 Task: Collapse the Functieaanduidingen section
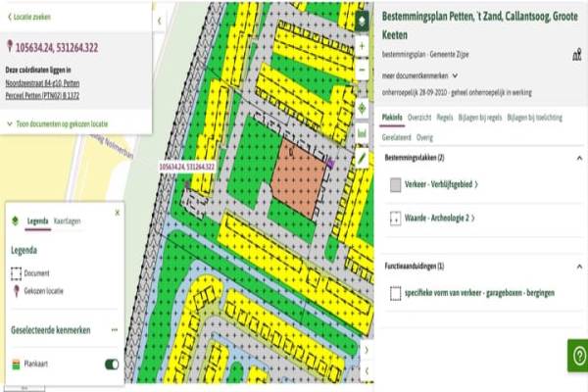[x=577, y=266]
